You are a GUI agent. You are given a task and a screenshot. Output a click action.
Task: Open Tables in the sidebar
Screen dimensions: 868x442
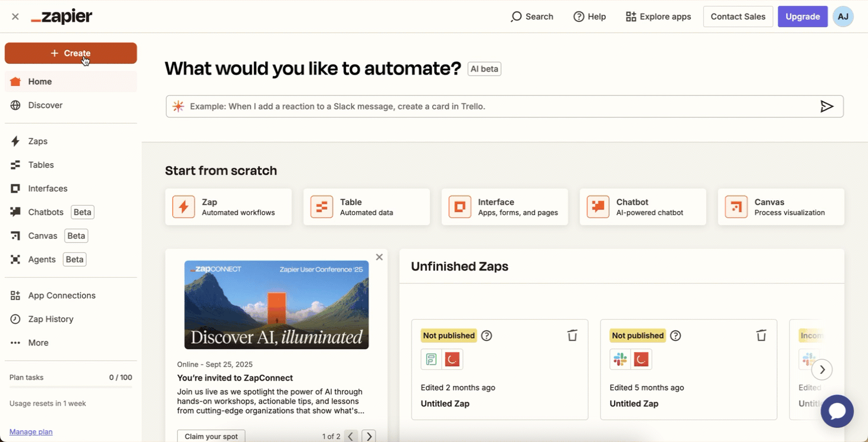[71, 165]
